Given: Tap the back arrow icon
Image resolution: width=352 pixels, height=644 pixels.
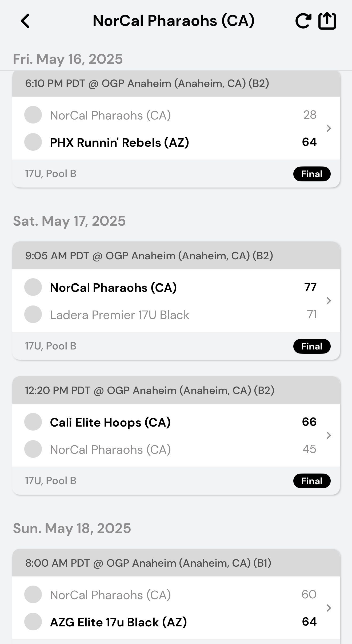Looking at the screenshot, I should (x=25, y=21).
